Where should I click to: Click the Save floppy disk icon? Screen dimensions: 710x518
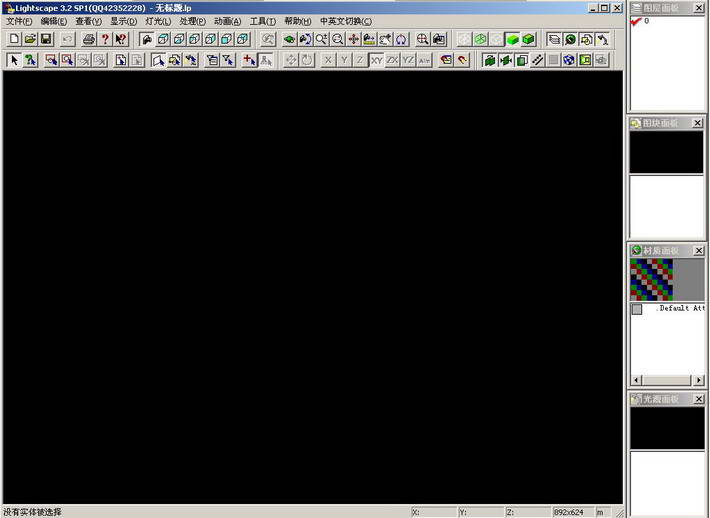tap(46, 39)
